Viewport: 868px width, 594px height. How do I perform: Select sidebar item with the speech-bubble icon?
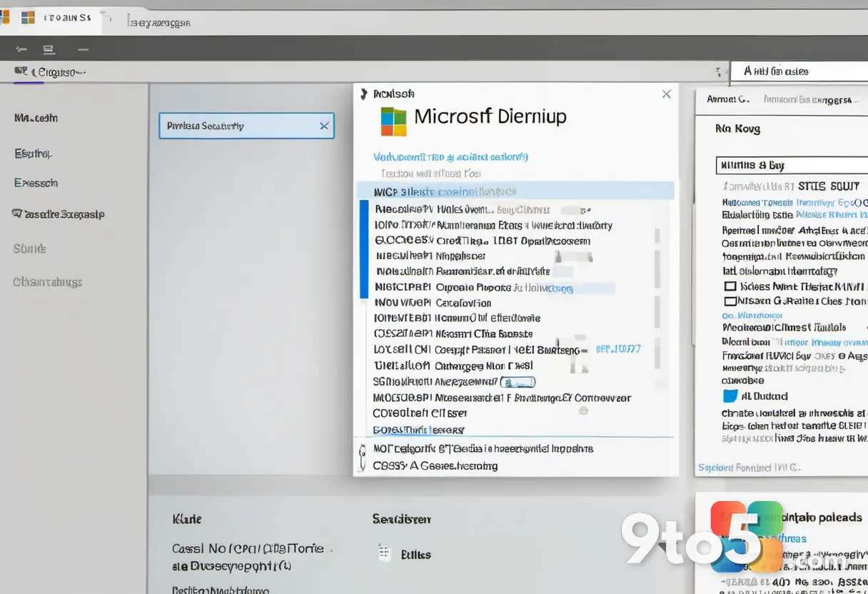click(59, 213)
